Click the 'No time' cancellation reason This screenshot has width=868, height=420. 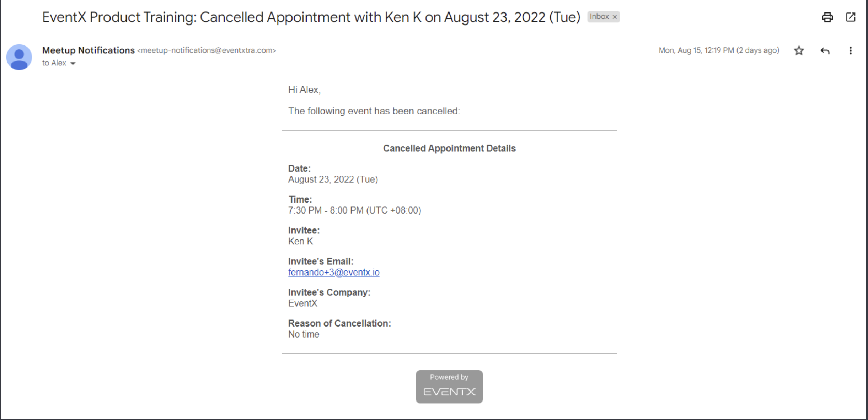tap(304, 334)
